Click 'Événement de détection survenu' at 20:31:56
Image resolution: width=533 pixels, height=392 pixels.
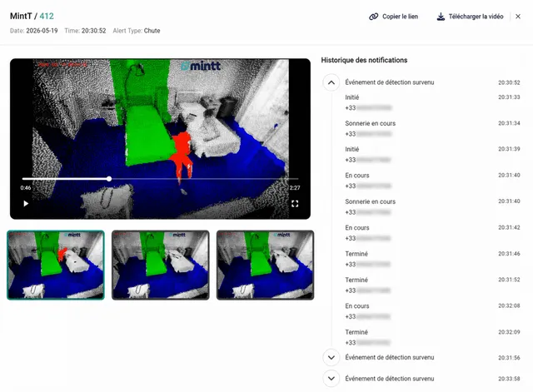[x=390, y=357]
